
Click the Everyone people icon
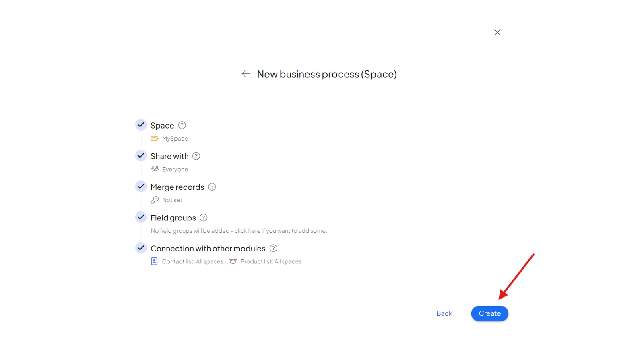tap(155, 169)
